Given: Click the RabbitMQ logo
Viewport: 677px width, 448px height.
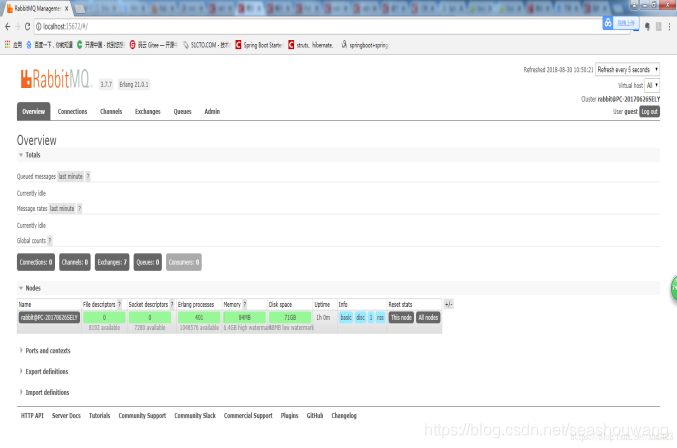Looking at the screenshot, I should pos(56,79).
